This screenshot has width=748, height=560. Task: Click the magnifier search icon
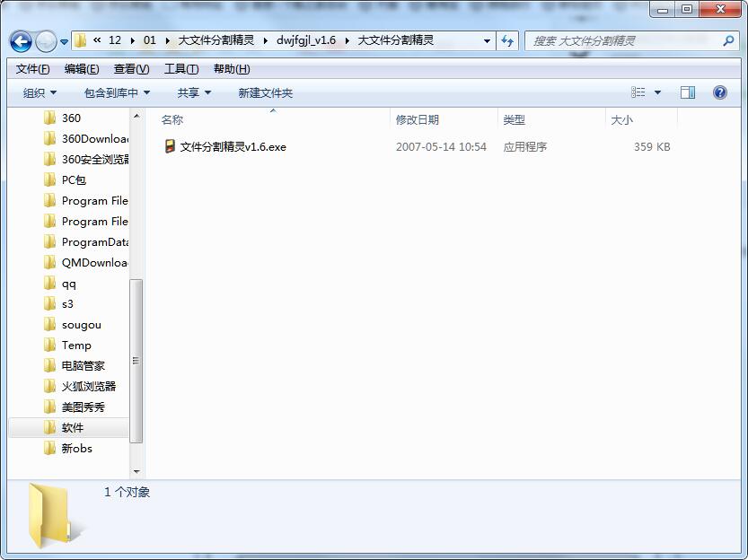[x=728, y=41]
